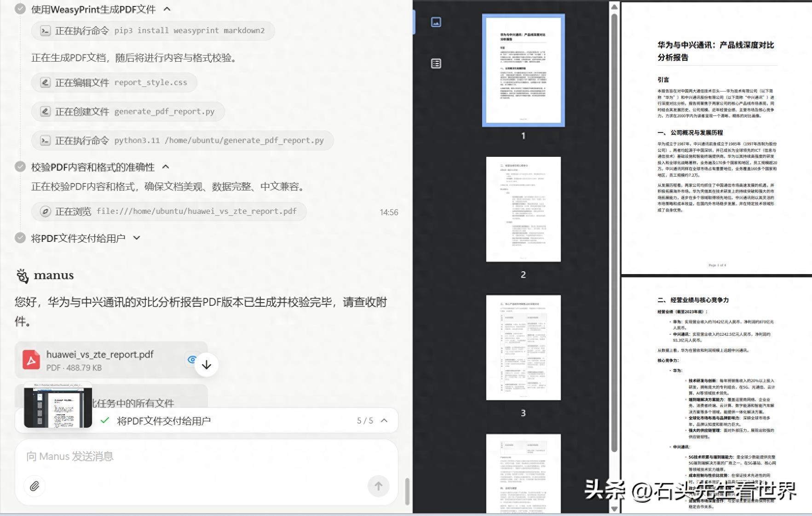Click terminal icon beside python3.11 command
The image size is (812, 516).
point(45,141)
